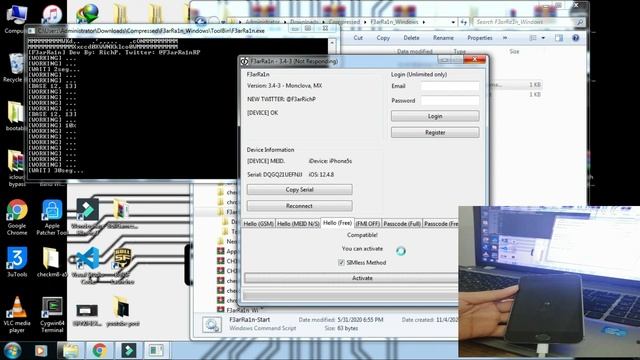Click the F3arRa1n progress bar

[x=351, y=296]
